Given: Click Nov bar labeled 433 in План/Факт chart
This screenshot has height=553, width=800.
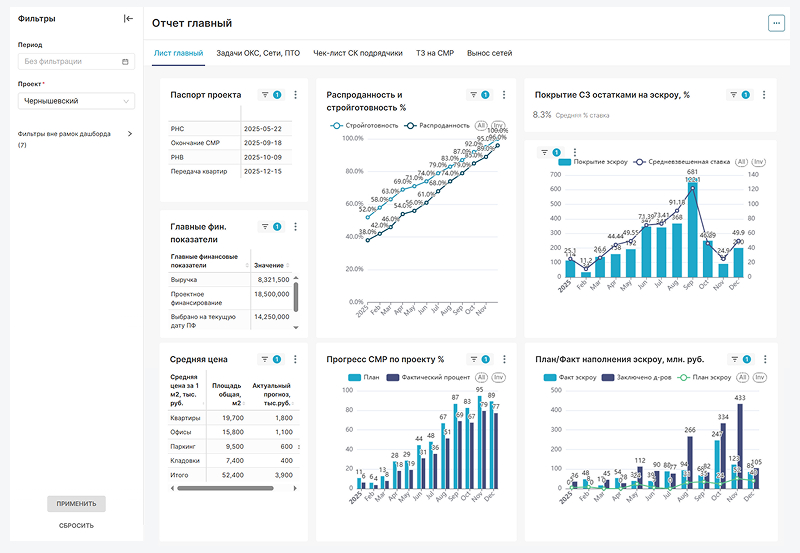Looking at the screenshot, I should coord(740,446).
